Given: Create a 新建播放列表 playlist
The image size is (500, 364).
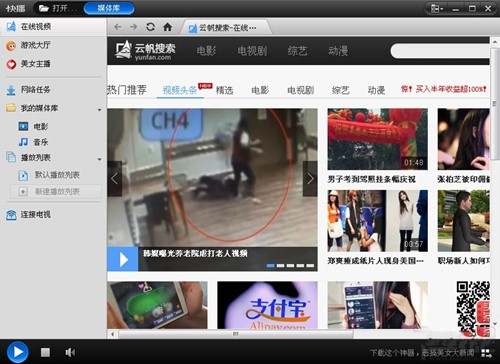Looking at the screenshot, I should tap(56, 192).
